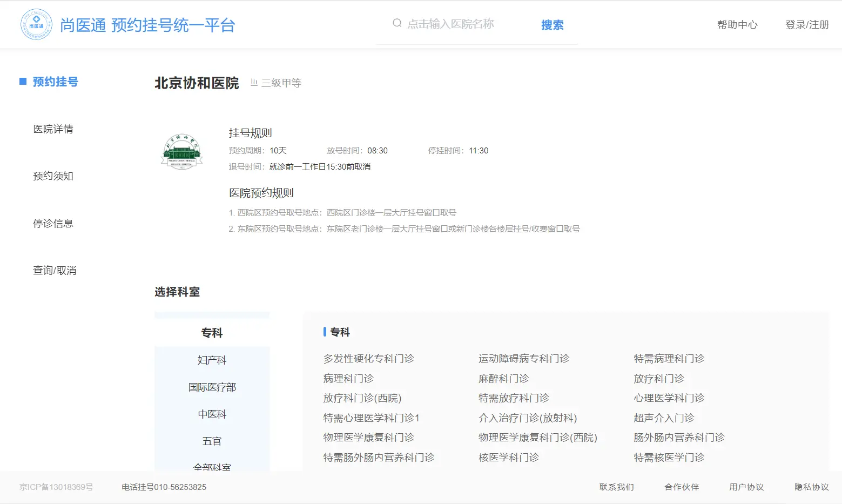Screen dimensions: 842x504
Task: Click the hospital grade icon beside 三级甲等
Action: [254, 82]
